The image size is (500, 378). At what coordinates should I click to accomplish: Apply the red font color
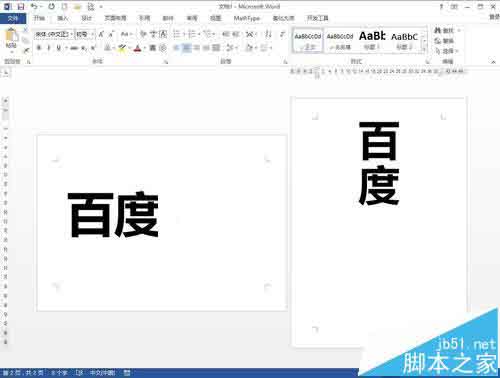pos(137,48)
